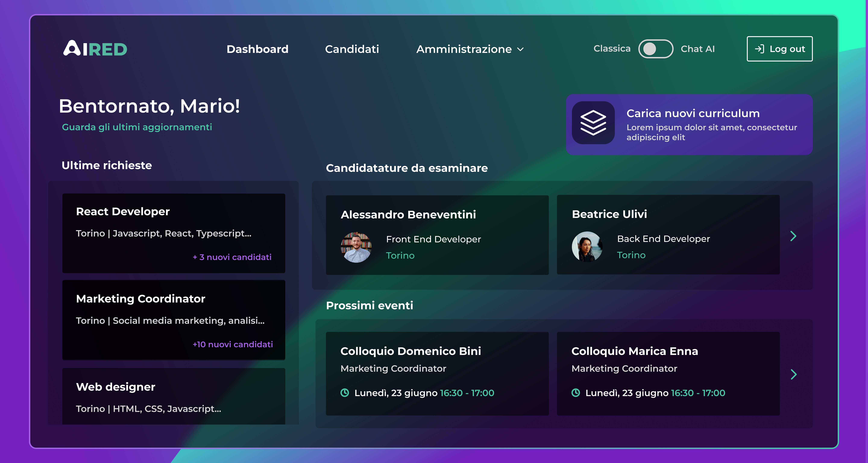868x463 pixels.
Task: Click the Log out button
Action: pos(780,49)
